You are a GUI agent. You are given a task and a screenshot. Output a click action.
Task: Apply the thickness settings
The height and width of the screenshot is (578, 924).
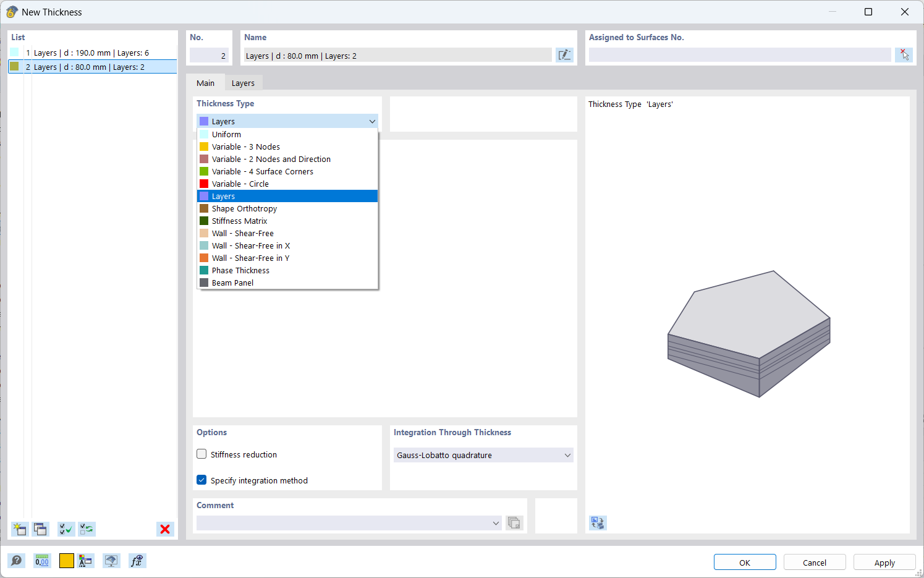pos(884,563)
